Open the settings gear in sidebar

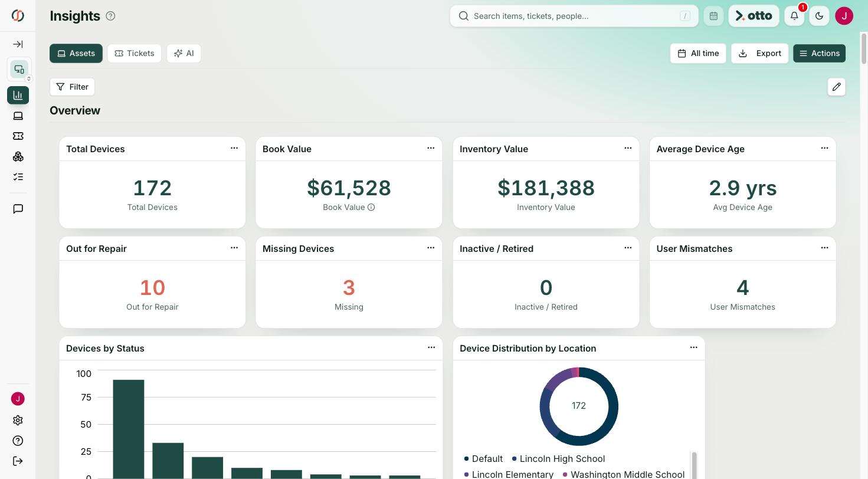point(18,421)
